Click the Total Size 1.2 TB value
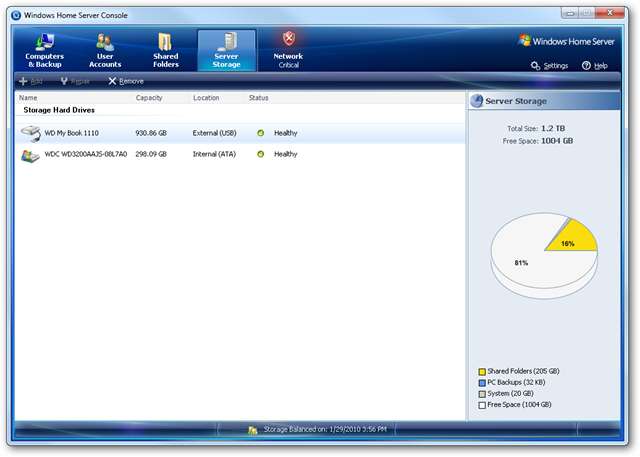This screenshot has height=457, width=640. coord(553,129)
